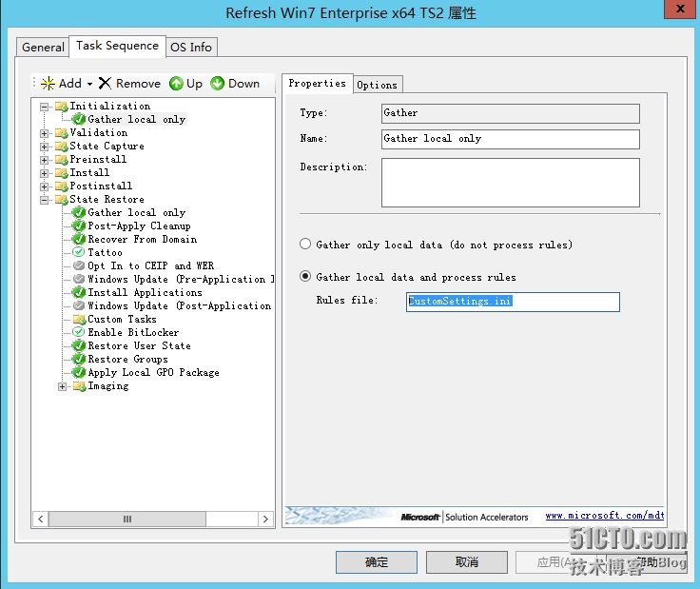This screenshot has height=589, width=700.
Task: Expand the Install tree node
Action: coord(44,173)
